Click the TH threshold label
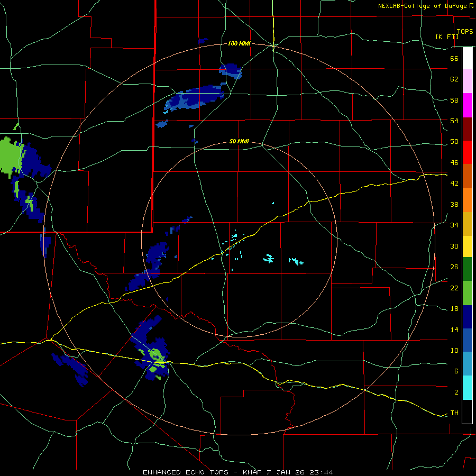The image size is (476, 476). (454, 413)
